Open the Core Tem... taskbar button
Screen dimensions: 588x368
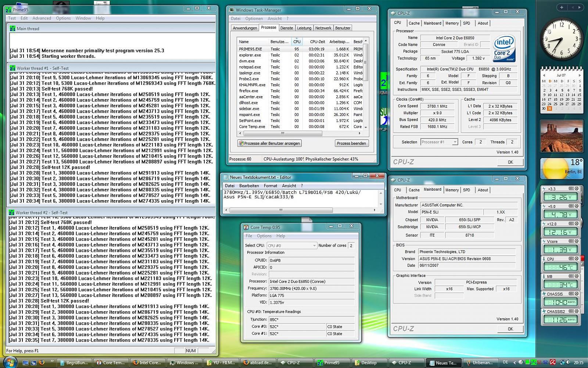111,362
